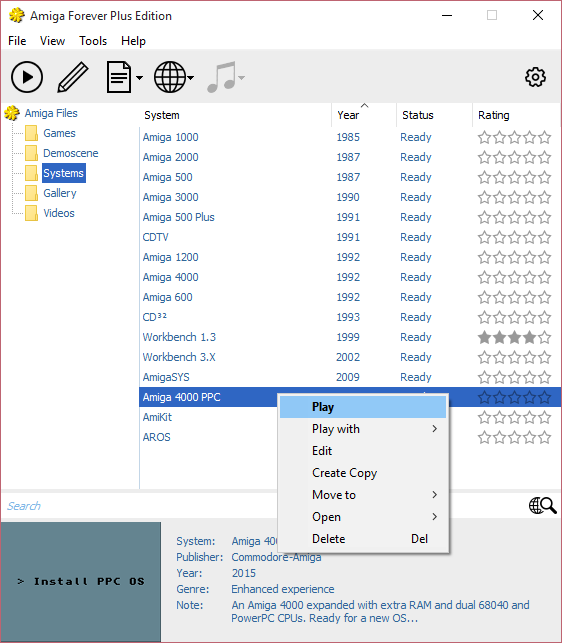
Task: Set Workbench 1.3 rating to five stars
Action: (x=545, y=337)
